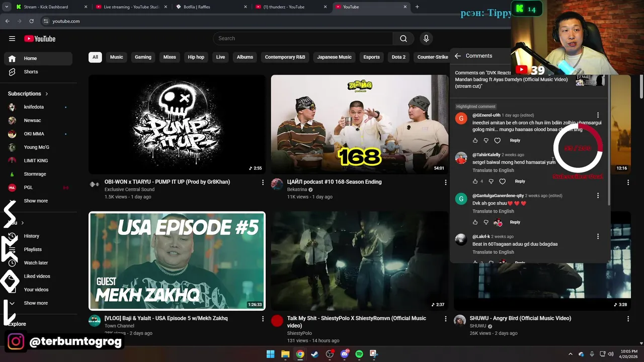Dislike the comment by @TahiirKalelly

click(x=491, y=181)
